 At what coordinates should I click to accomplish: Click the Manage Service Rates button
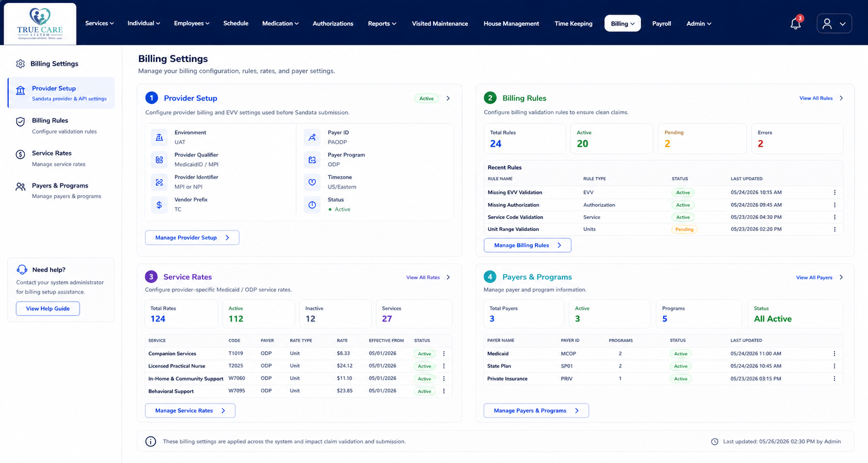[x=190, y=410]
